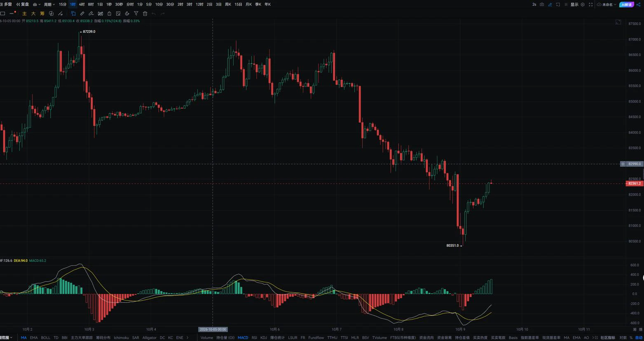Screen dimensions: 644x341
Task: Lock drawings with the padlock icon
Action: click(109, 14)
